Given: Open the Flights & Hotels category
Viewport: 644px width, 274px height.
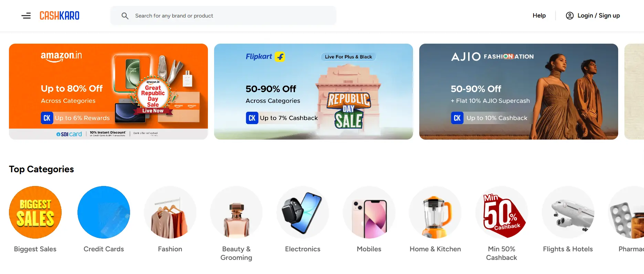Looking at the screenshot, I should tap(568, 212).
